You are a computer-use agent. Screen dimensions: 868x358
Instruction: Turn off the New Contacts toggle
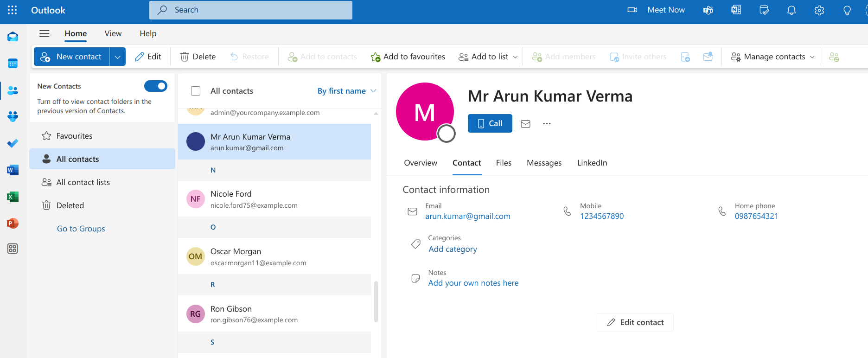[155, 86]
